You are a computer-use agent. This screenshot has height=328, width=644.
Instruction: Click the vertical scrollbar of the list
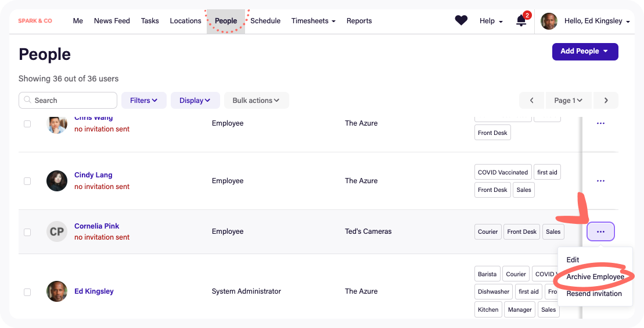[x=581, y=174]
